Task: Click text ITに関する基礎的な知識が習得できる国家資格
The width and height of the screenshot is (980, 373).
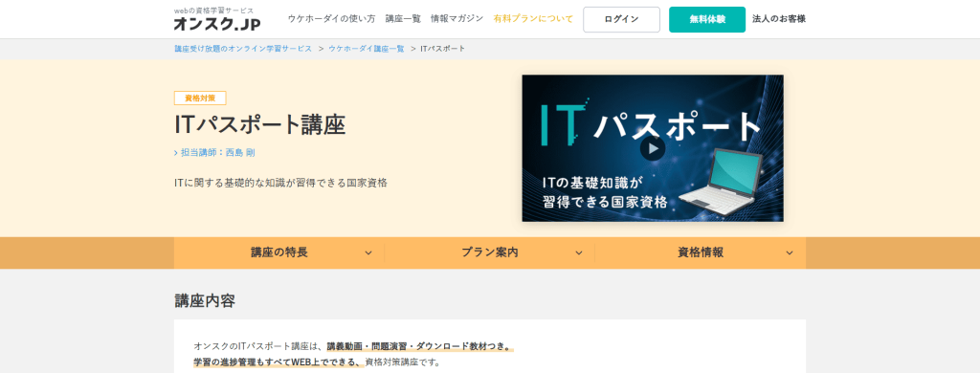Action: click(280, 183)
